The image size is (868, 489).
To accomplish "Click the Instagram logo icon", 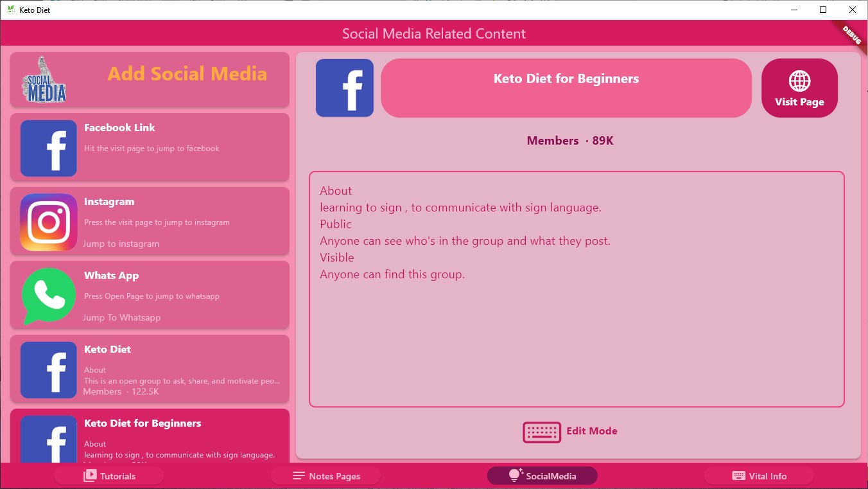I will coord(49,222).
